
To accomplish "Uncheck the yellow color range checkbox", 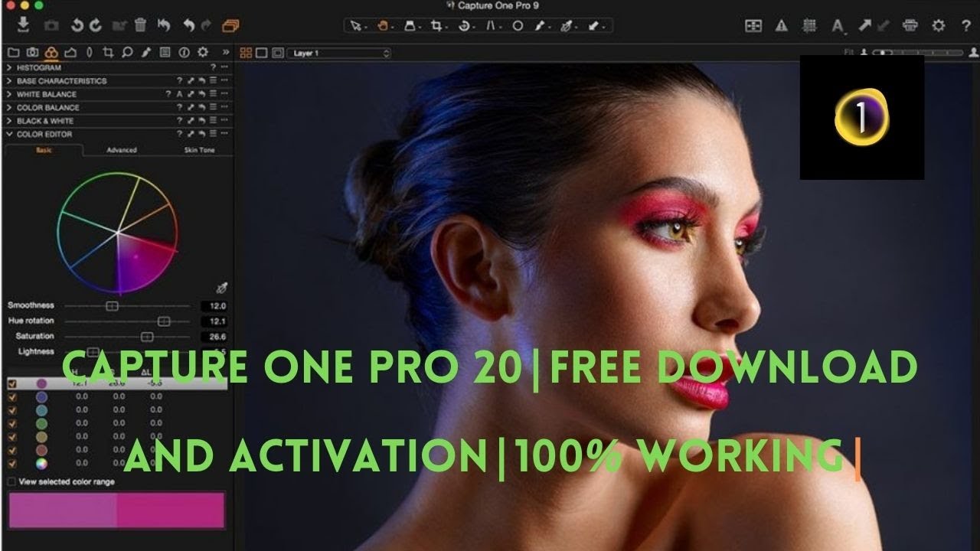I will [x=11, y=436].
